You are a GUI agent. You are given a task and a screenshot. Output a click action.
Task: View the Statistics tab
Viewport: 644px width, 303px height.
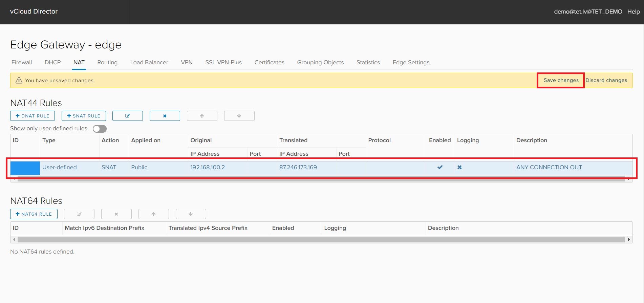[368, 62]
